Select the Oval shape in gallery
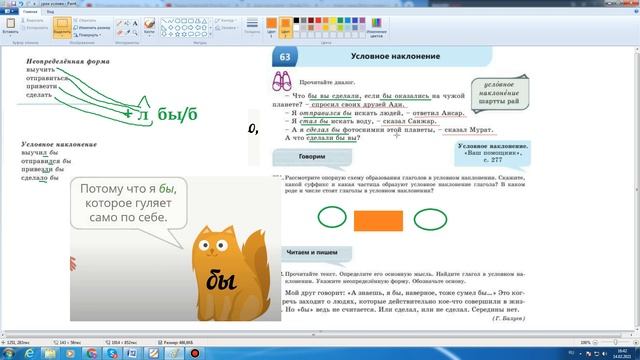 (x=178, y=20)
